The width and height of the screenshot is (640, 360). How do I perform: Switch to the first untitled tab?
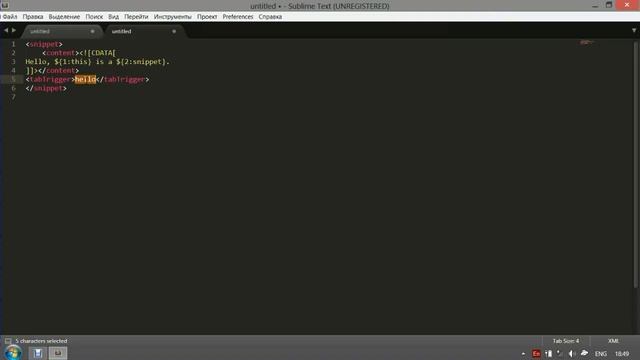pyautogui.click(x=61, y=31)
